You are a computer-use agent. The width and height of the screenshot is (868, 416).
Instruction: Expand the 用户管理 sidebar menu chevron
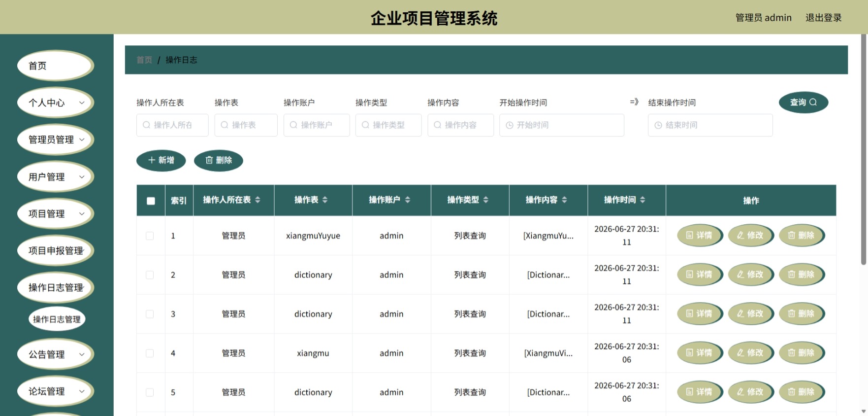pyautogui.click(x=82, y=176)
